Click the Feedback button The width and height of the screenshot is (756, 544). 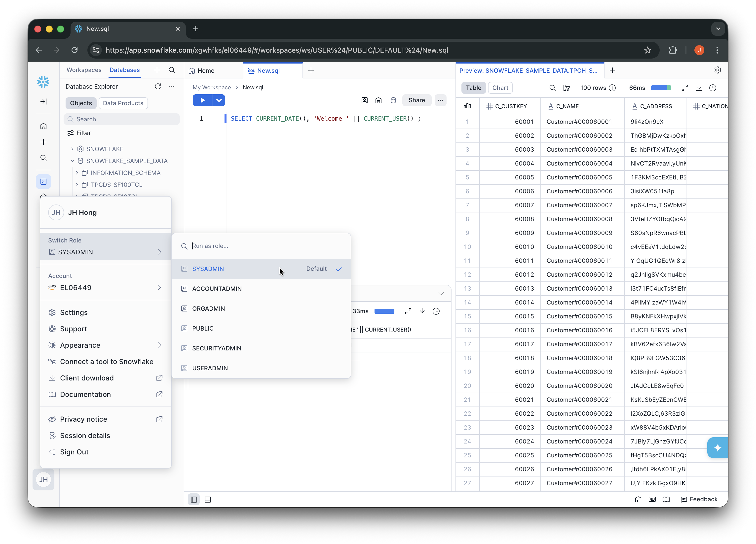[699, 499]
